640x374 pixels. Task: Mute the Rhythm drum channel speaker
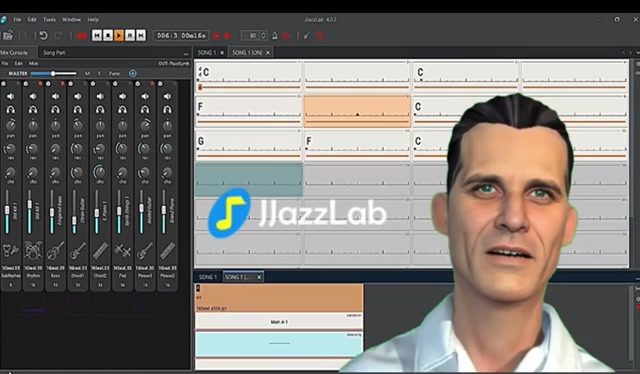pyautogui.click(x=33, y=96)
